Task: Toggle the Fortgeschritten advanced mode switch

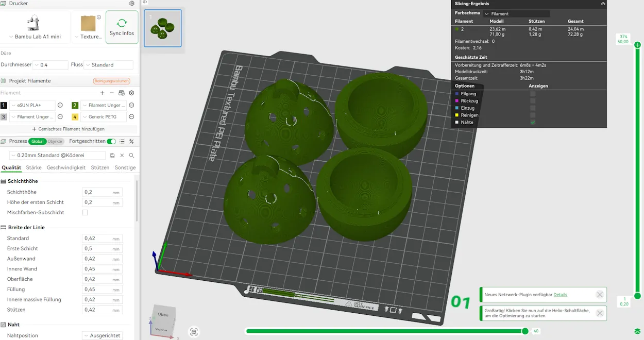Action: 111,141
